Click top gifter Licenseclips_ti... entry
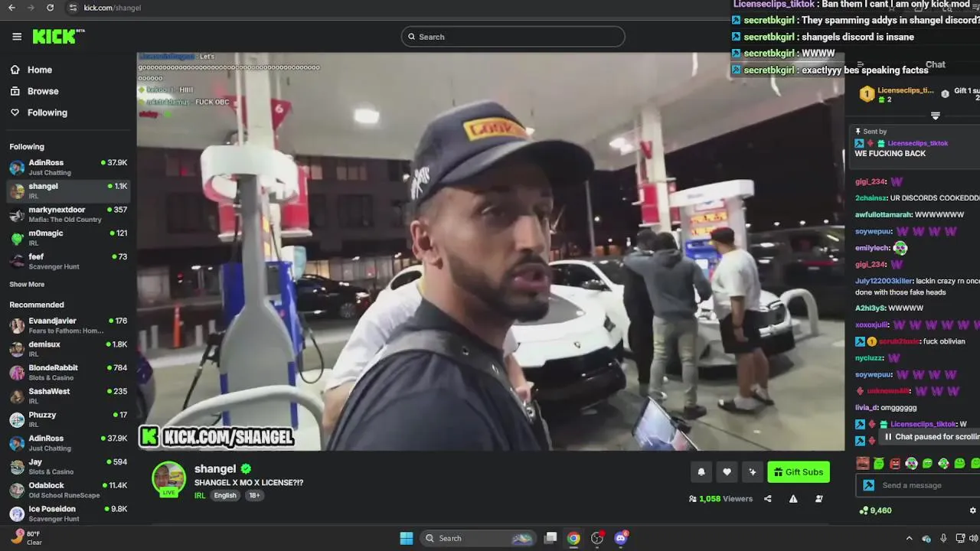Image resolution: width=980 pixels, height=551 pixels. tap(897, 94)
